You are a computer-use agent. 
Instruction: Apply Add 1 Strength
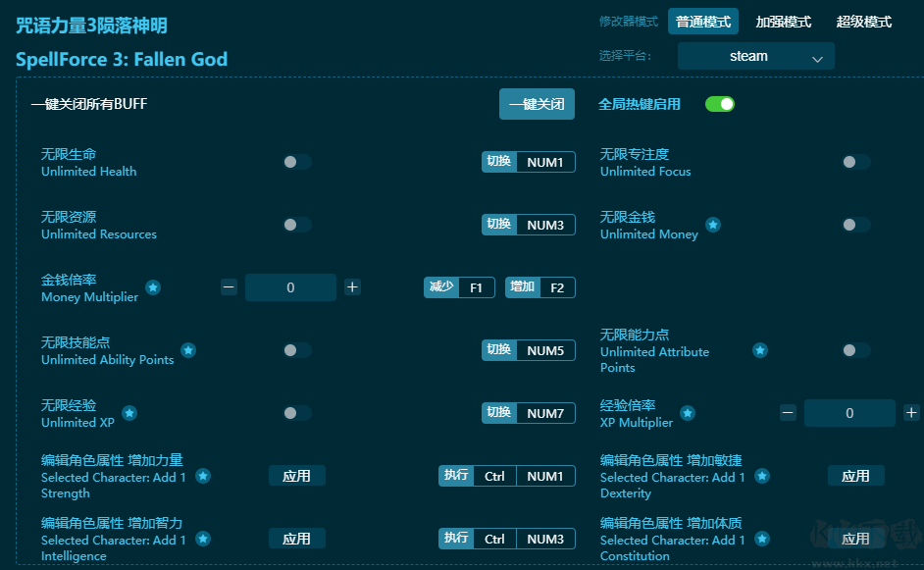click(297, 476)
